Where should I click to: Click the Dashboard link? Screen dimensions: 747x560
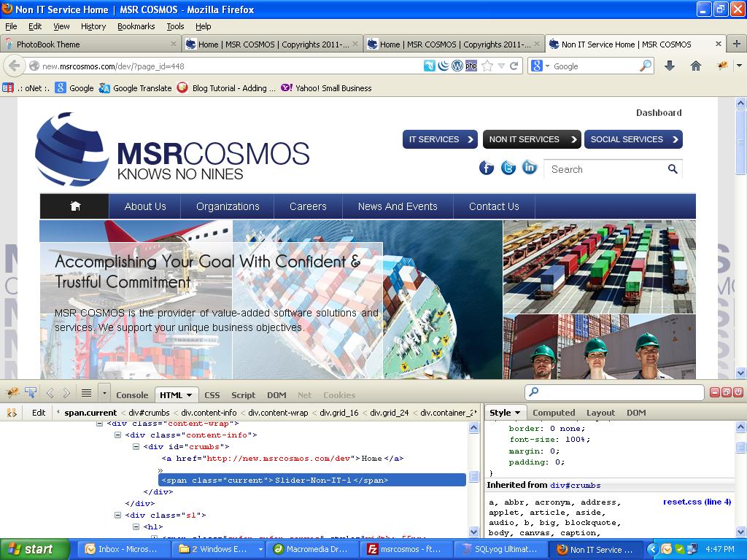(659, 113)
